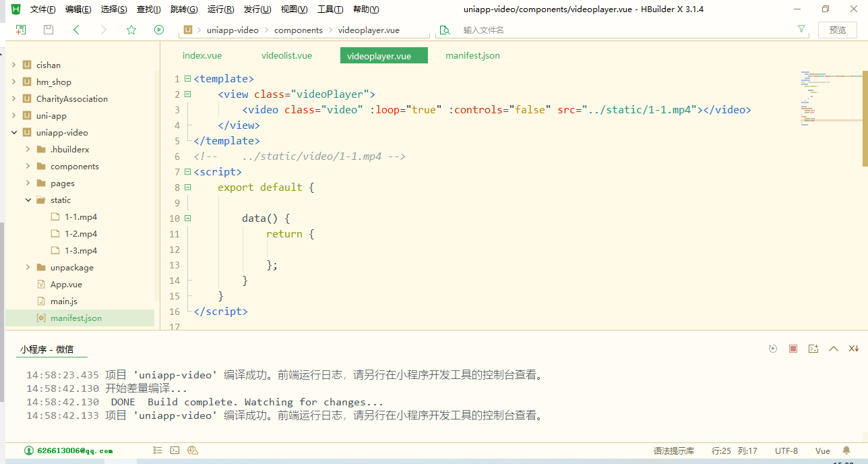Image resolution: width=868 pixels, height=464 pixels.
Task: Click the user account icon in status bar
Action: pos(29,451)
